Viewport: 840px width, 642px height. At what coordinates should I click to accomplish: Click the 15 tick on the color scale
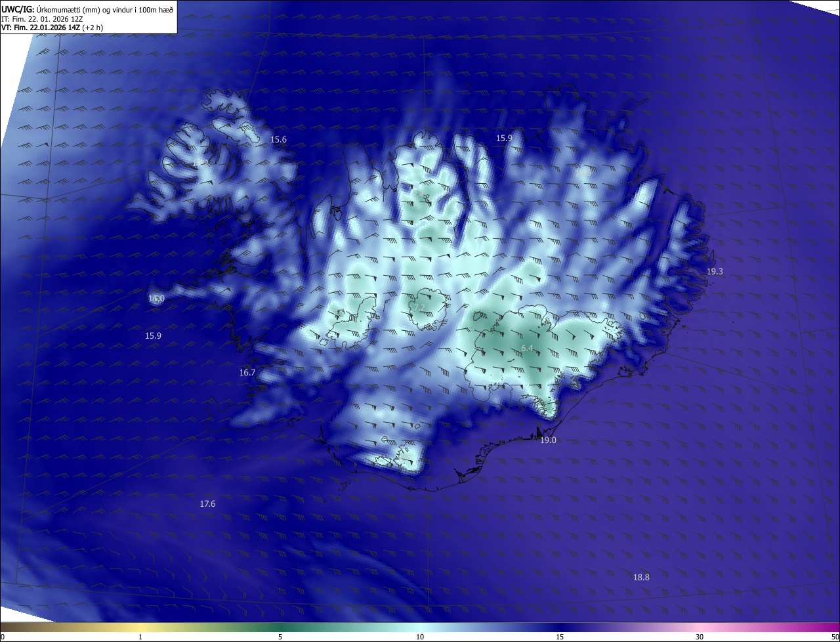pyautogui.click(x=560, y=637)
